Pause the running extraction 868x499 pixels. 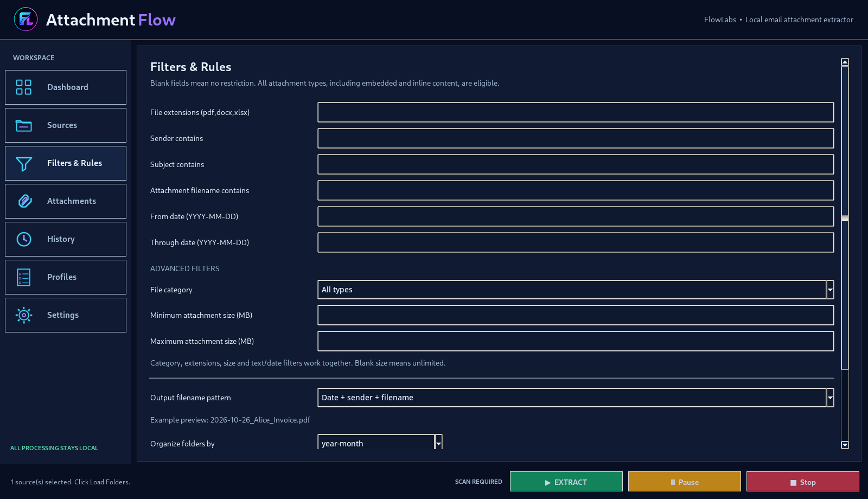685,482
